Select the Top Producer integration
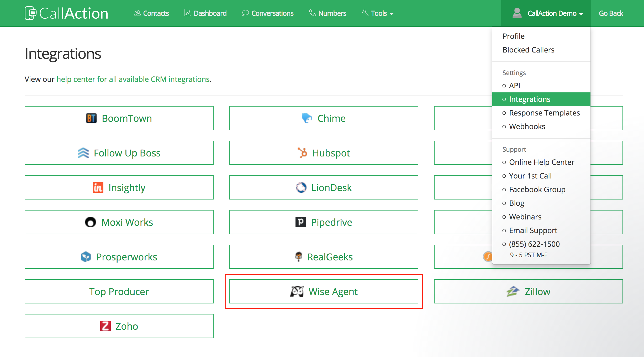 coord(119,291)
